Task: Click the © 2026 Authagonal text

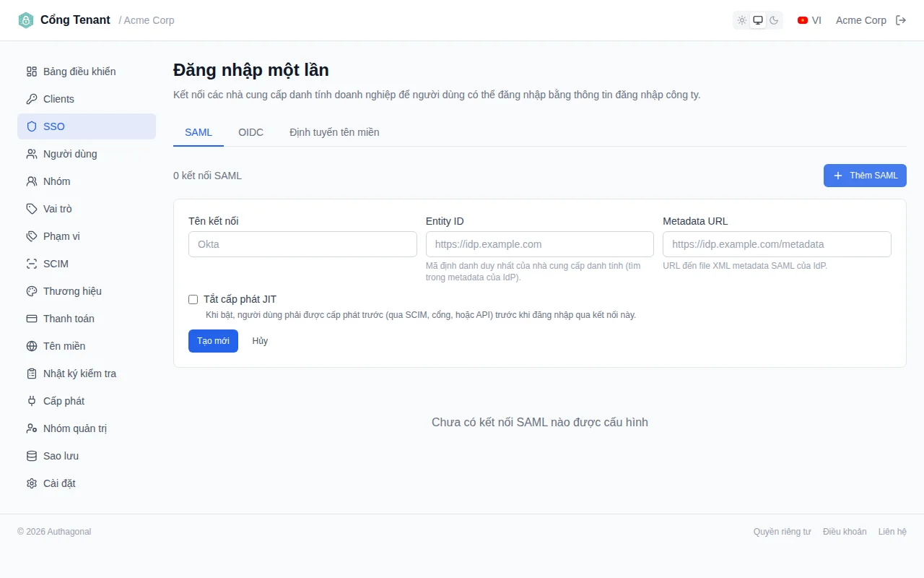Action: click(x=54, y=532)
